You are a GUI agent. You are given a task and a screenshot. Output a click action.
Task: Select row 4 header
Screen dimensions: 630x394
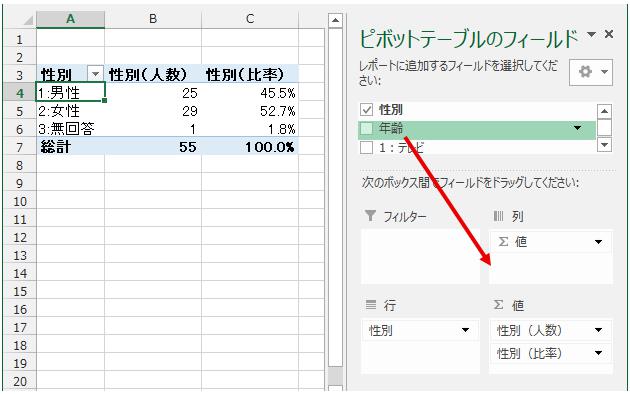coord(20,93)
